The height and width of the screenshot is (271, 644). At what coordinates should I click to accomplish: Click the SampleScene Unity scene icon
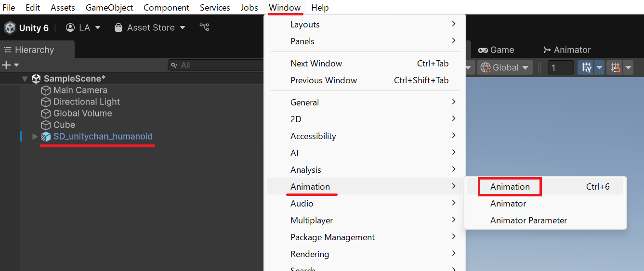(x=36, y=79)
